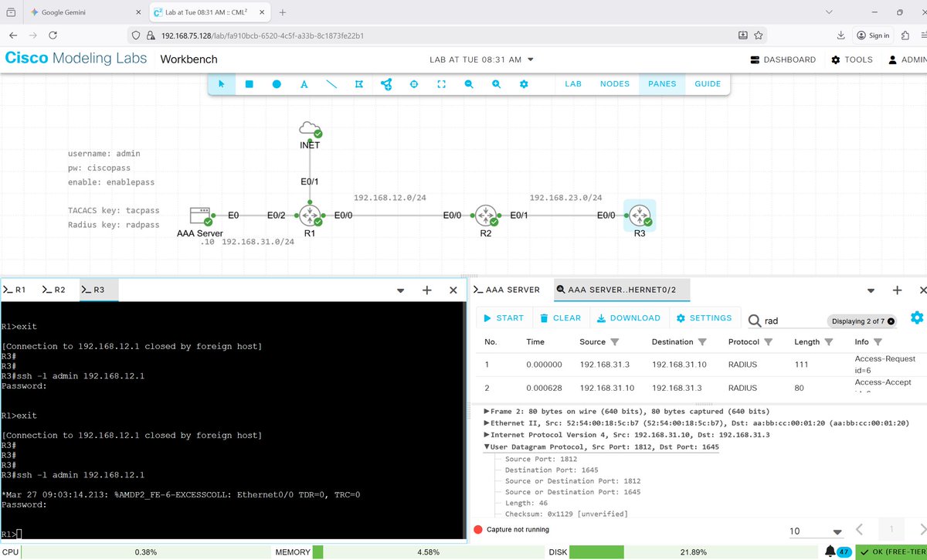Viewport: 927px width, 560px height.
Task: Click the browser reload button
Action: (x=53, y=35)
